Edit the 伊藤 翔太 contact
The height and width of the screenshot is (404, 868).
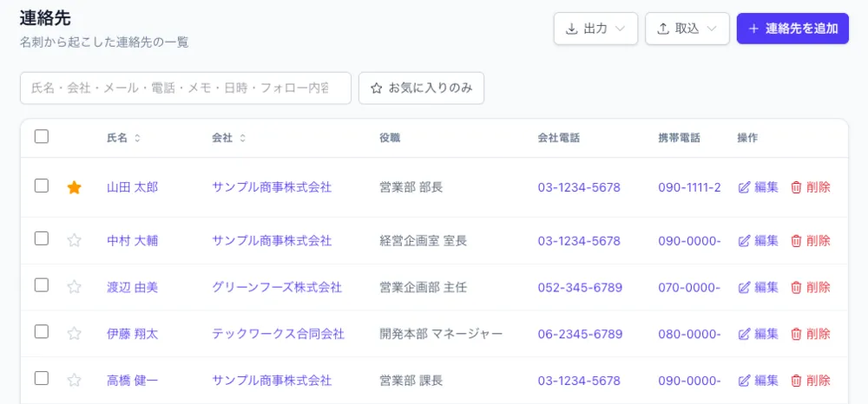click(759, 334)
